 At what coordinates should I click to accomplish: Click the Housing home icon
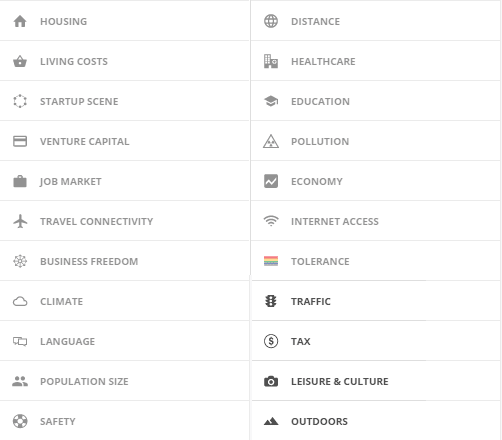pos(20,21)
